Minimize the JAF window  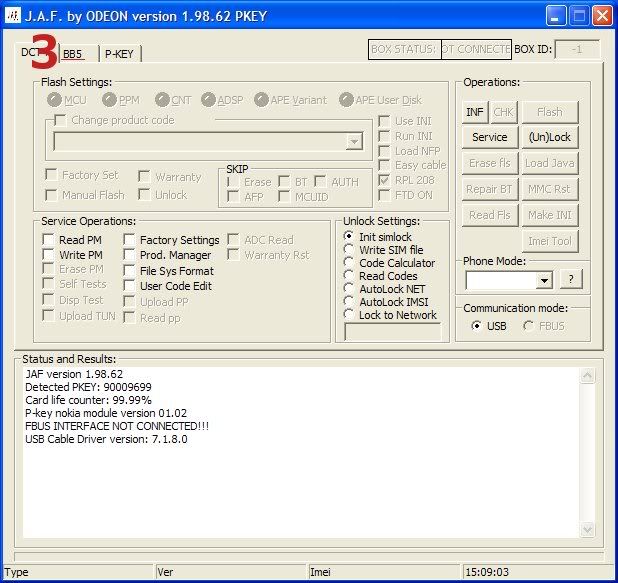point(556,16)
